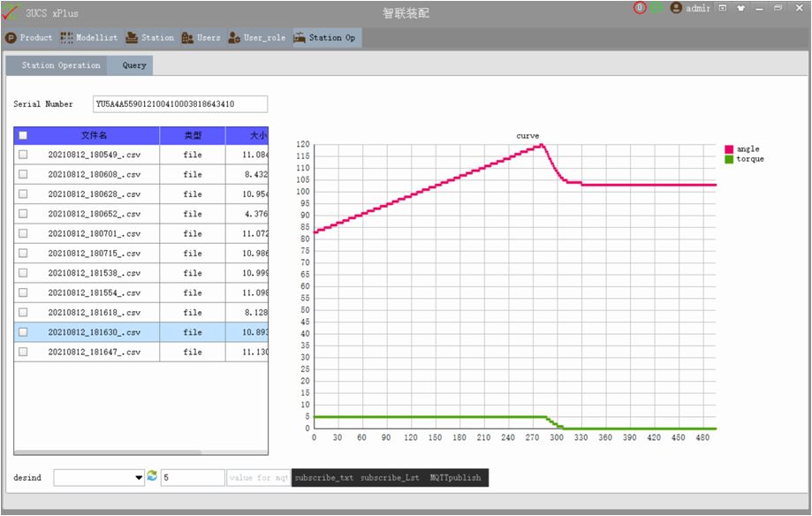The height and width of the screenshot is (516, 812).
Task: Click the subscribe_Lst button
Action: [390, 478]
